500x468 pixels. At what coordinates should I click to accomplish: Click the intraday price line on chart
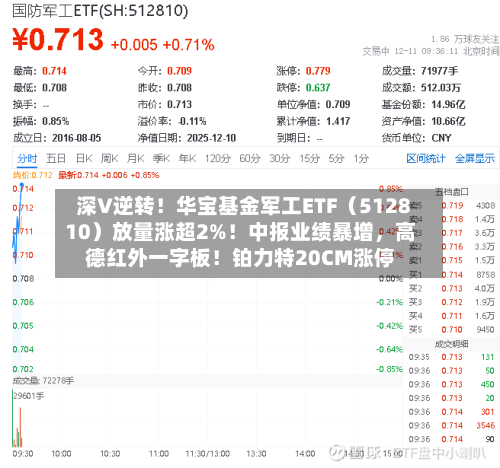click(18, 223)
